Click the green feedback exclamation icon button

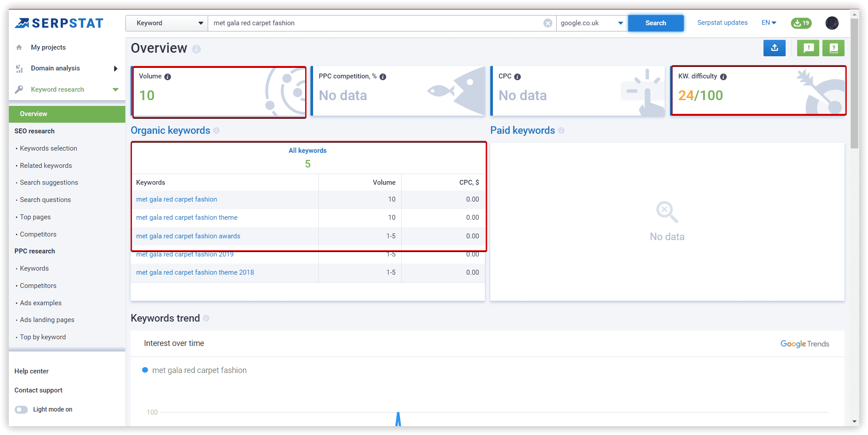(x=808, y=48)
